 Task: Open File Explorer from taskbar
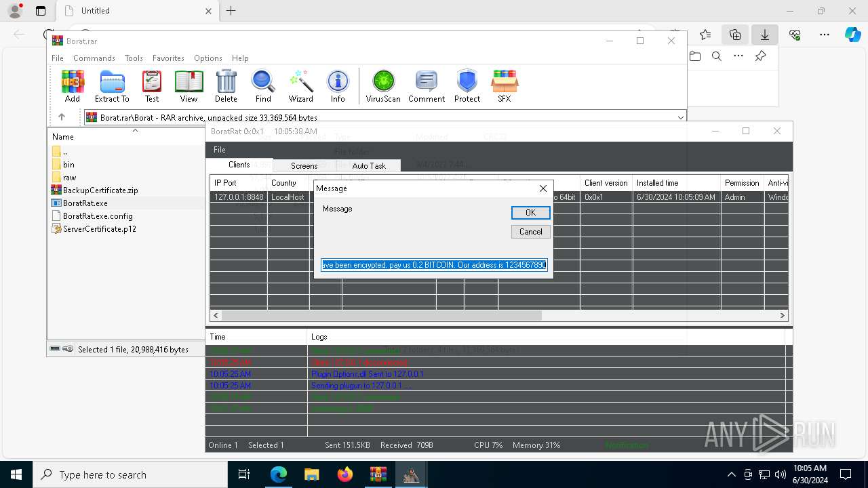coord(312,474)
